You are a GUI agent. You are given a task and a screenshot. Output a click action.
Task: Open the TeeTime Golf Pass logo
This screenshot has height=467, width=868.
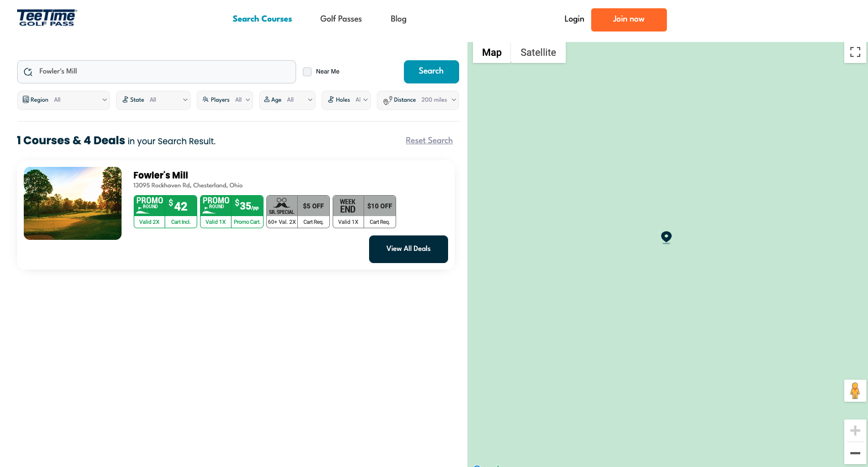47,18
